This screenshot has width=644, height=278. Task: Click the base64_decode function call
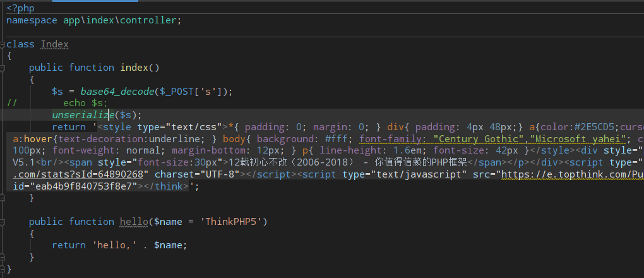pyautogui.click(x=117, y=91)
